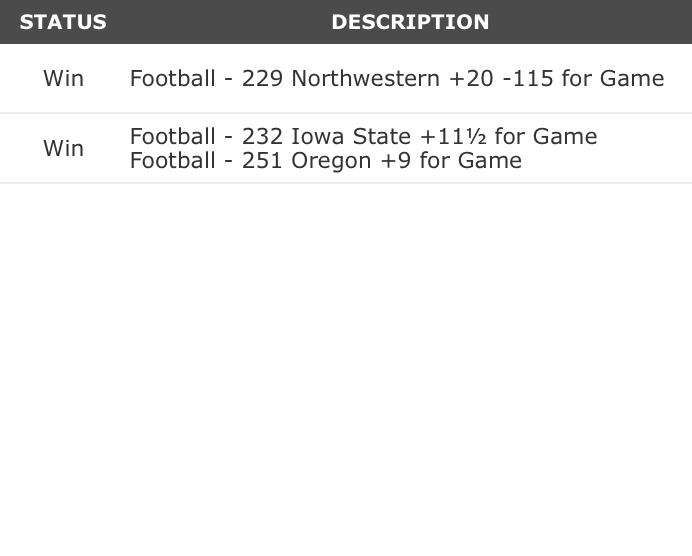The height and width of the screenshot is (556, 692).
Task: Click the +20 spread value
Action: [471, 78]
